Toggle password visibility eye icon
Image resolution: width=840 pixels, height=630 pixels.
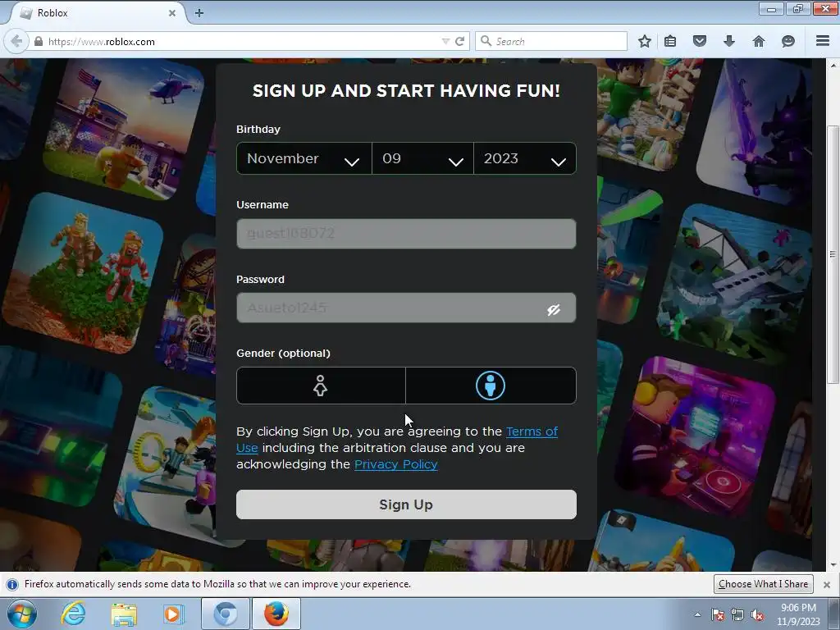[x=554, y=309]
